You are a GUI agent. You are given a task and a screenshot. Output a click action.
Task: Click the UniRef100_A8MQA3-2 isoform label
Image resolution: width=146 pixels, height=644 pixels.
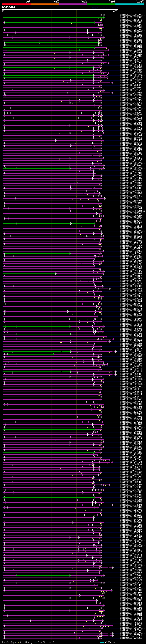click(133, 211)
